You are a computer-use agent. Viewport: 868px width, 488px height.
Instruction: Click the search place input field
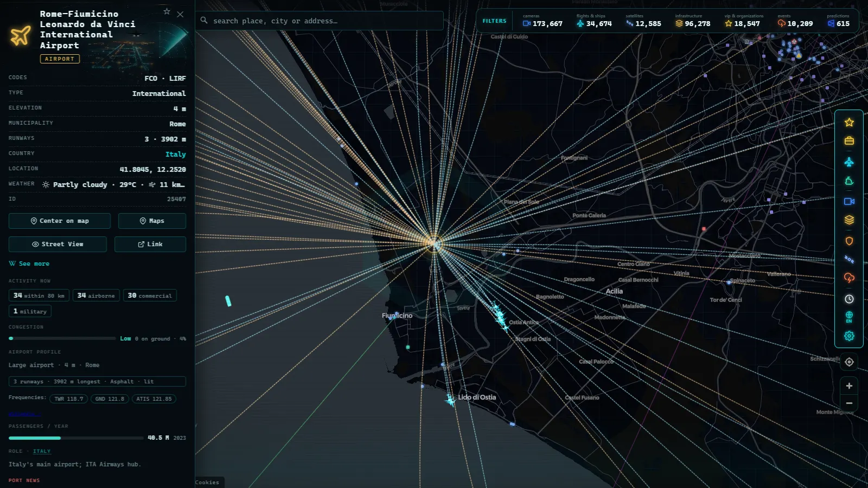click(320, 21)
